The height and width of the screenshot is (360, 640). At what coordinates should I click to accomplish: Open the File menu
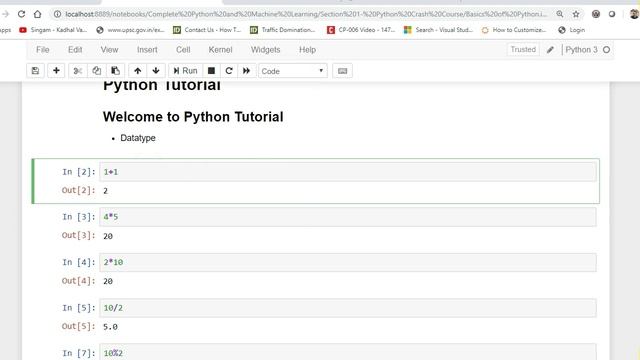click(42, 50)
